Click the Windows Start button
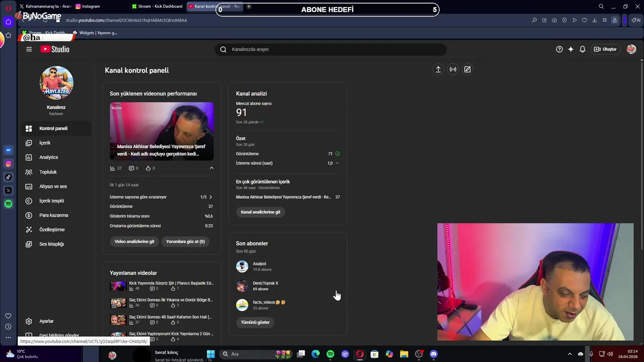Screen dimensions: 644x362 tap(211, 354)
